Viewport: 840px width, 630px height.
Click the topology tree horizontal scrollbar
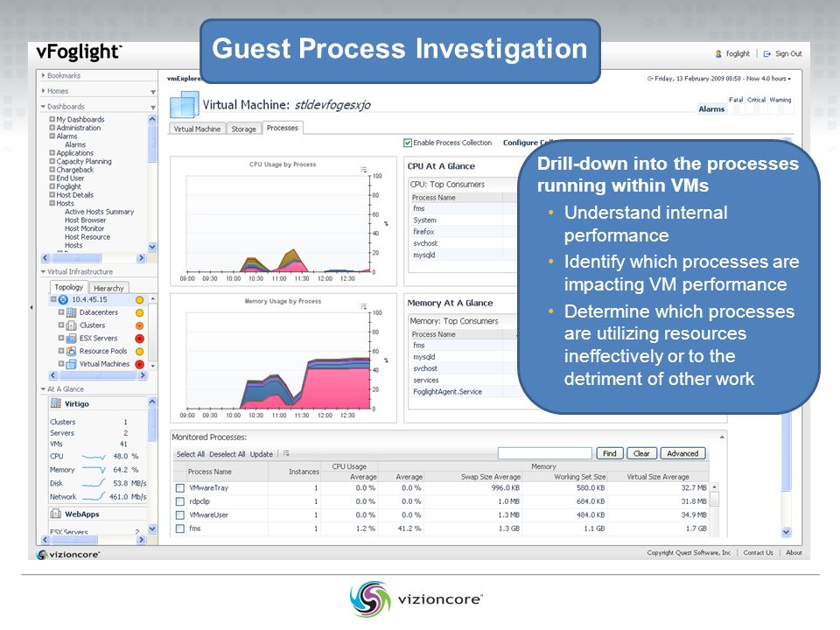[98, 375]
